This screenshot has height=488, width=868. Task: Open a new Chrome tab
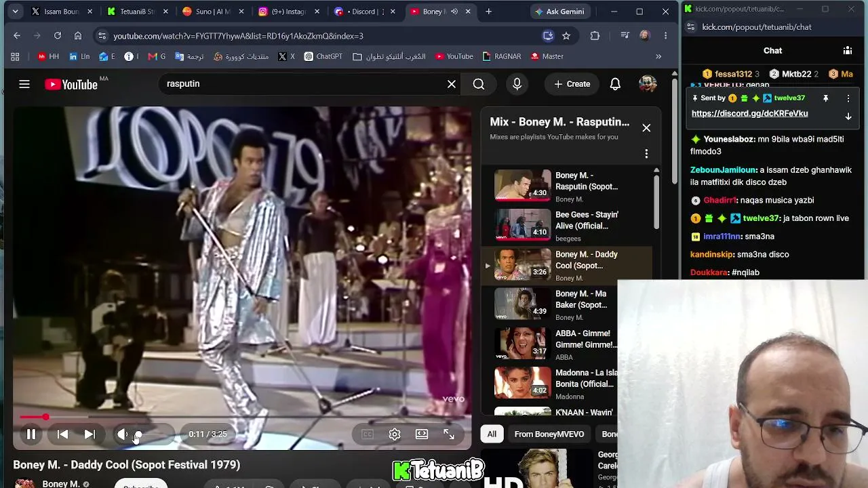coord(489,12)
